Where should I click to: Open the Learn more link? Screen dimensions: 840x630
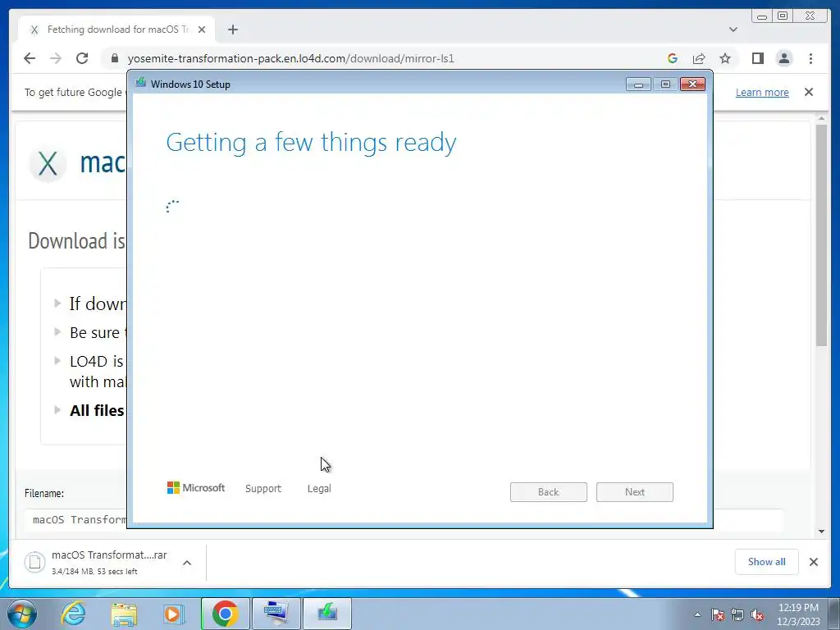[762, 92]
